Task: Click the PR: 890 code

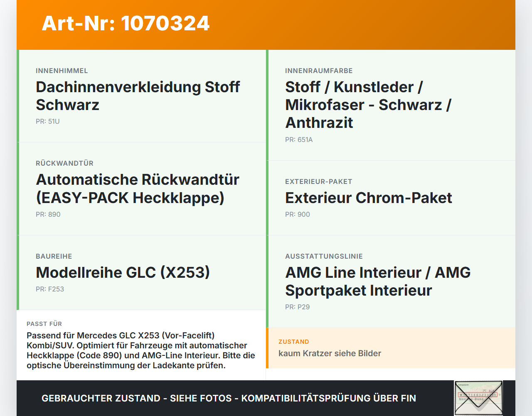Action: pos(48,215)
